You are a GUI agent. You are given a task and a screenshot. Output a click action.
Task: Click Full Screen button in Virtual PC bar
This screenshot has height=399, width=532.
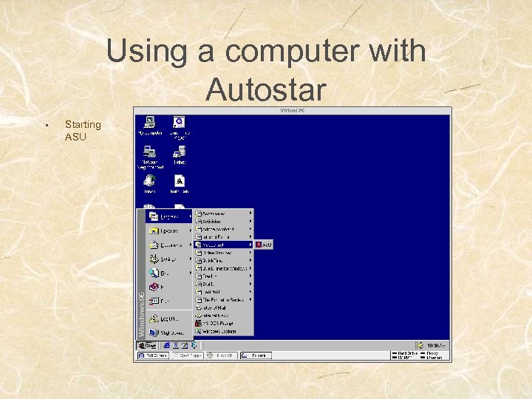point(153,355)
